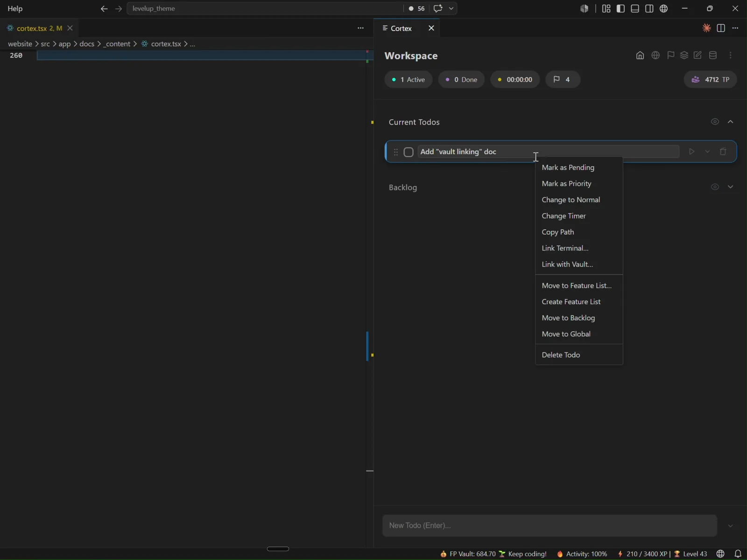Expand the Backlog section

(x=731, y=187)
